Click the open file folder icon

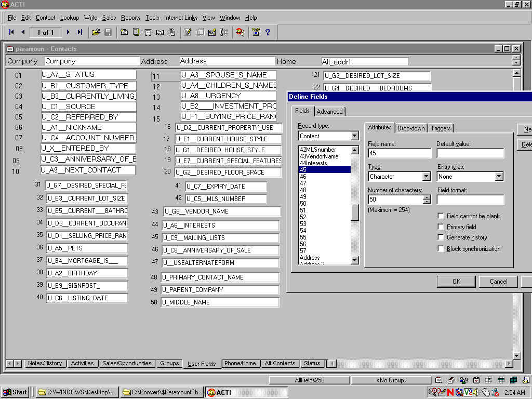(96, 32)
